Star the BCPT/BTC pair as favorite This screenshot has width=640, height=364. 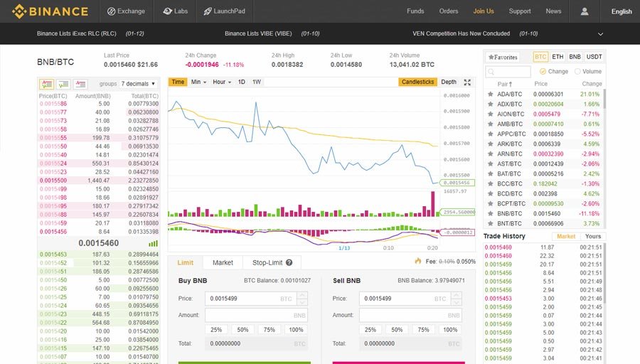(x=490, y=203)
